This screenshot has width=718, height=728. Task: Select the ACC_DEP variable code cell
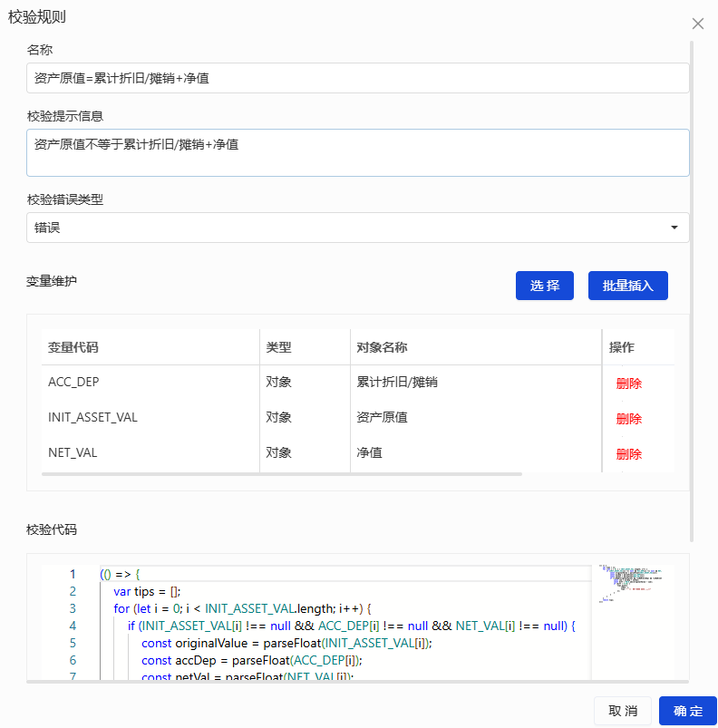[73, 383]
